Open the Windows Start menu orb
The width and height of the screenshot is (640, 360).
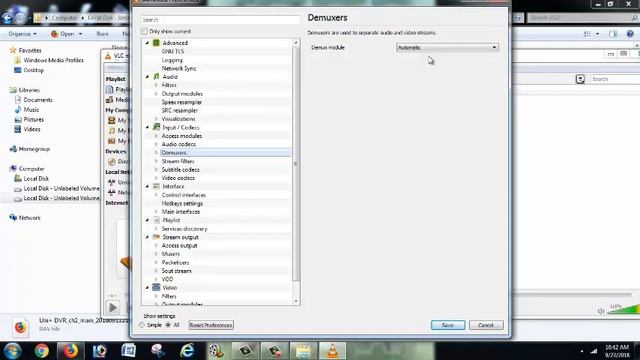pyautogui.click(x=13, y=351)
